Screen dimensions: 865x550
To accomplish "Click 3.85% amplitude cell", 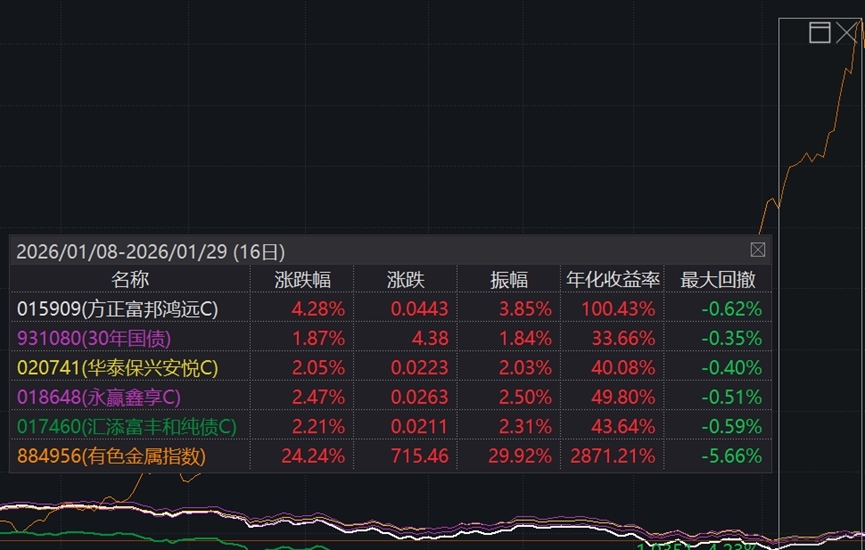I will click(x=525, y=308).
